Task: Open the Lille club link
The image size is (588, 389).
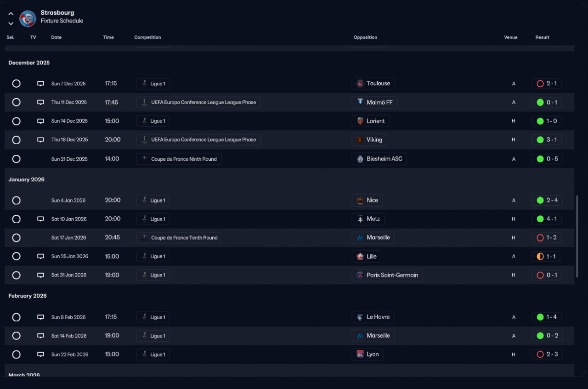Action: tap(367, 256)
